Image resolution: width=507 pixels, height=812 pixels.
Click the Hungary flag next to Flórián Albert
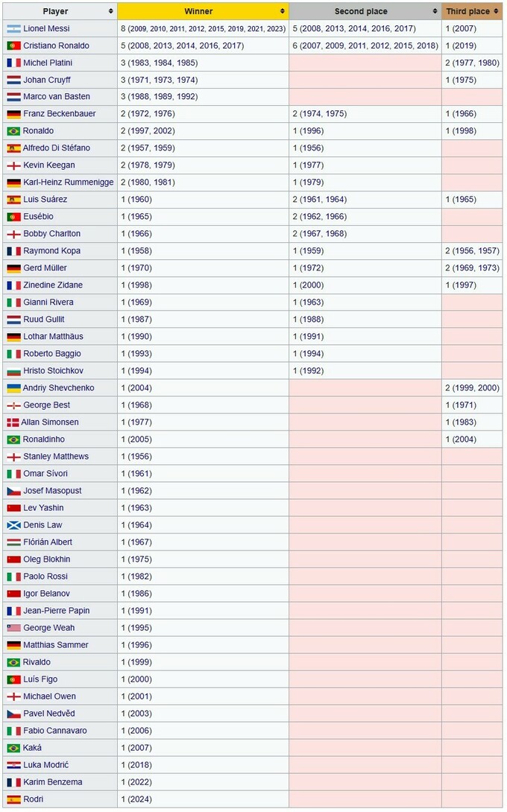[x=13, y=542]
